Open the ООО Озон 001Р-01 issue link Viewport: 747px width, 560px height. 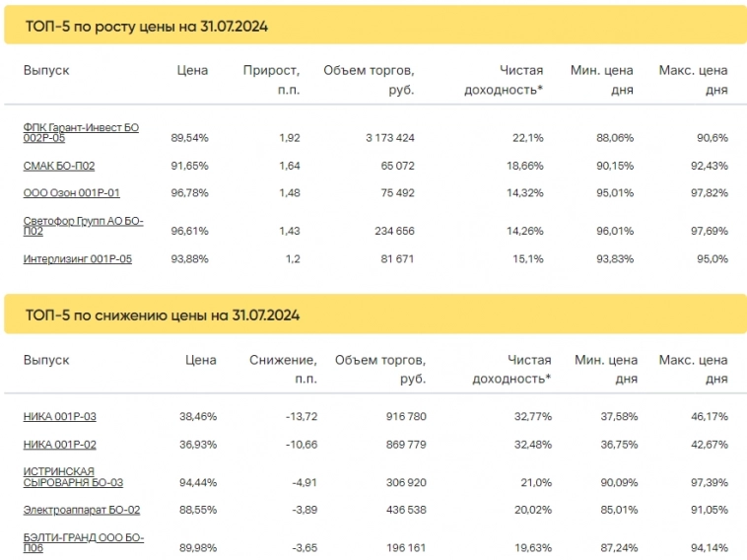pos(71,192)
